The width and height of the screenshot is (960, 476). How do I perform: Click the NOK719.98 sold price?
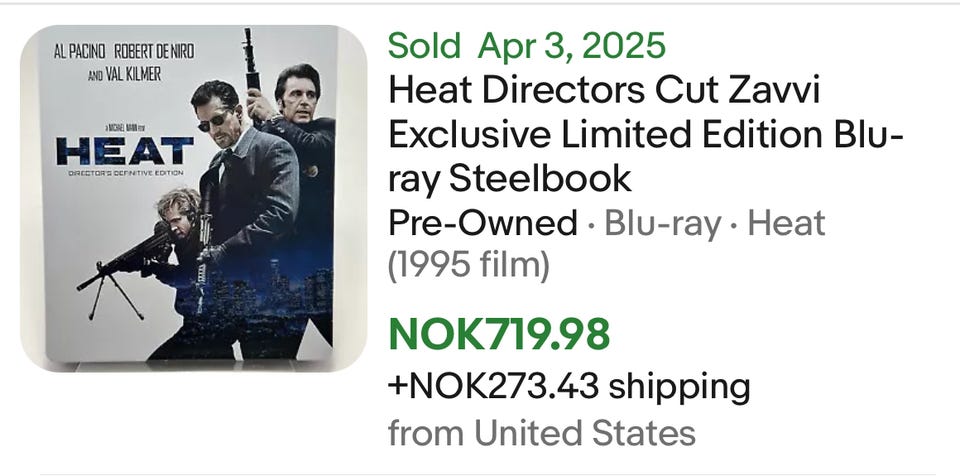pos(498,334)
